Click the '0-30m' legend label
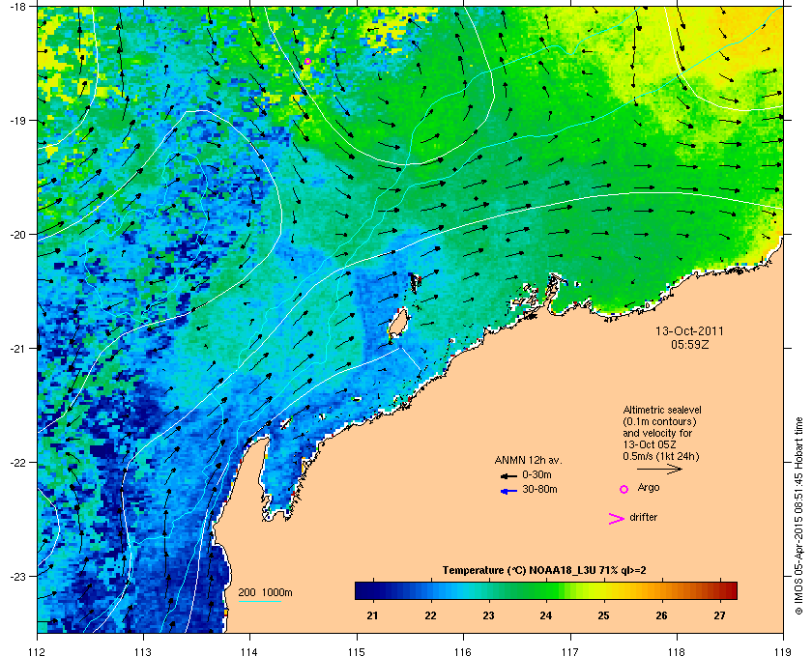Viewport: 812px width, 657px height. [x=536, y=474]
